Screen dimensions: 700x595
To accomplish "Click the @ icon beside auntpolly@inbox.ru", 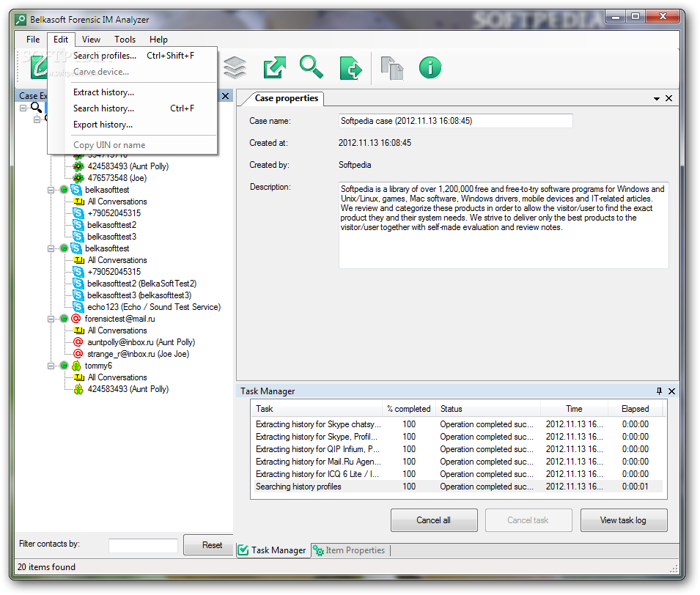I will (78, 342).
